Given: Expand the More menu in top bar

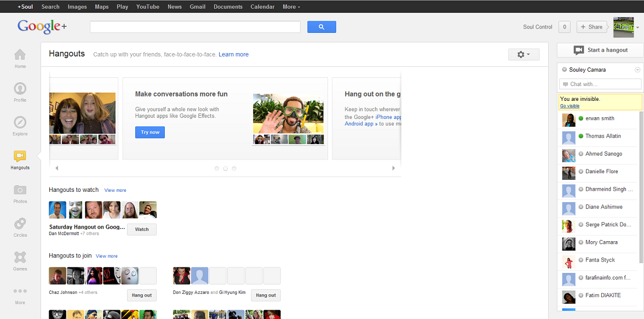Looking at the screenshot, I should (x=291, y=7).
